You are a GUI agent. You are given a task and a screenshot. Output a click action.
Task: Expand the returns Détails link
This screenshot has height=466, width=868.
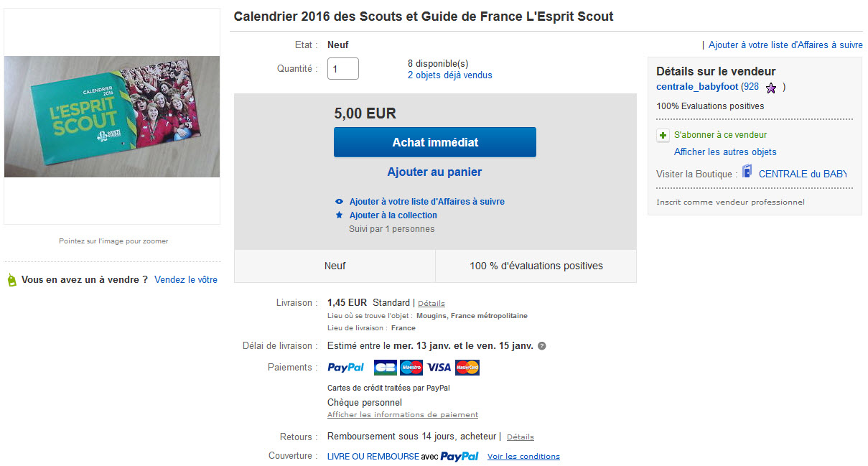click(x=521, y=437)
